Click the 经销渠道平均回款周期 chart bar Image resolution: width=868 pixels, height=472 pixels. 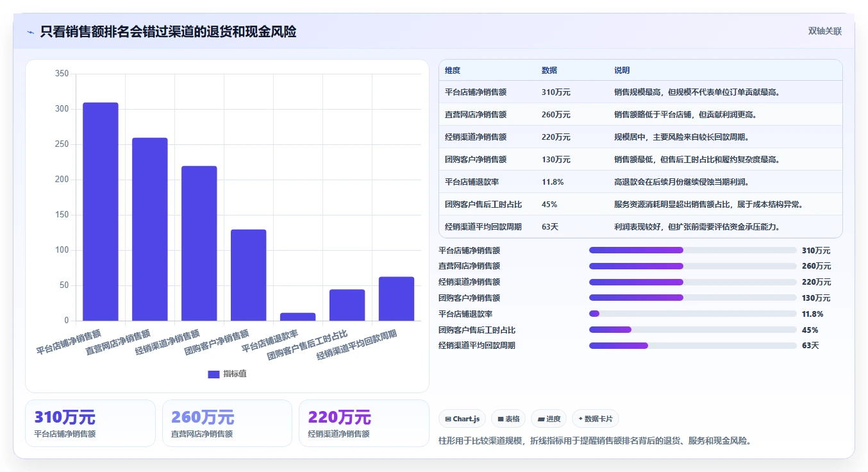pyautogui.click(x=397, y=299)
